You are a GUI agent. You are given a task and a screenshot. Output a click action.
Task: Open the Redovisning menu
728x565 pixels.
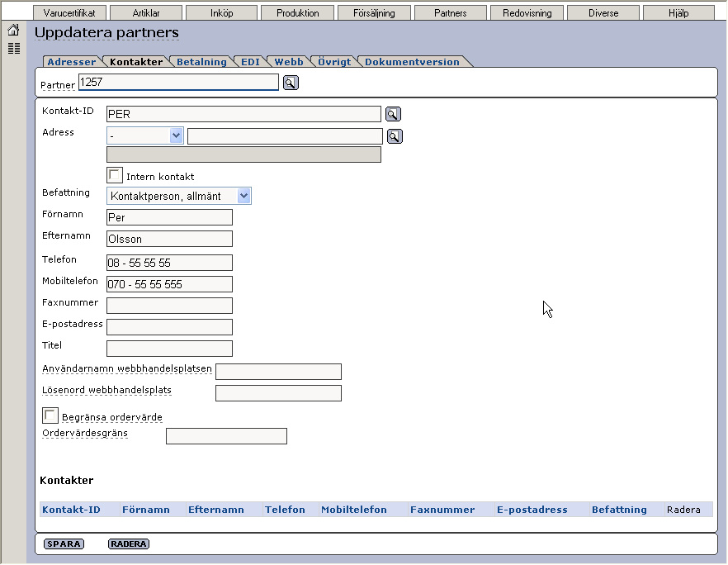[x=527, y=13]
